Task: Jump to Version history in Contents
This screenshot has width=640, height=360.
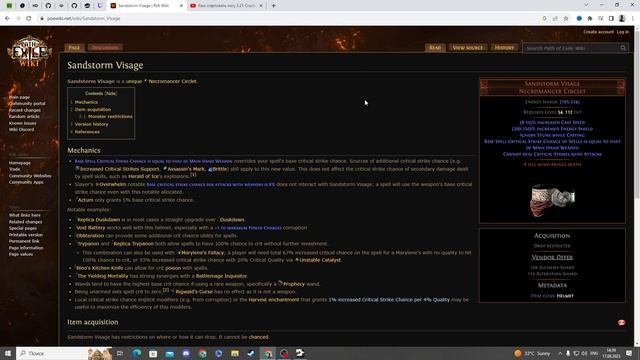Action: (x=91, y=124)
